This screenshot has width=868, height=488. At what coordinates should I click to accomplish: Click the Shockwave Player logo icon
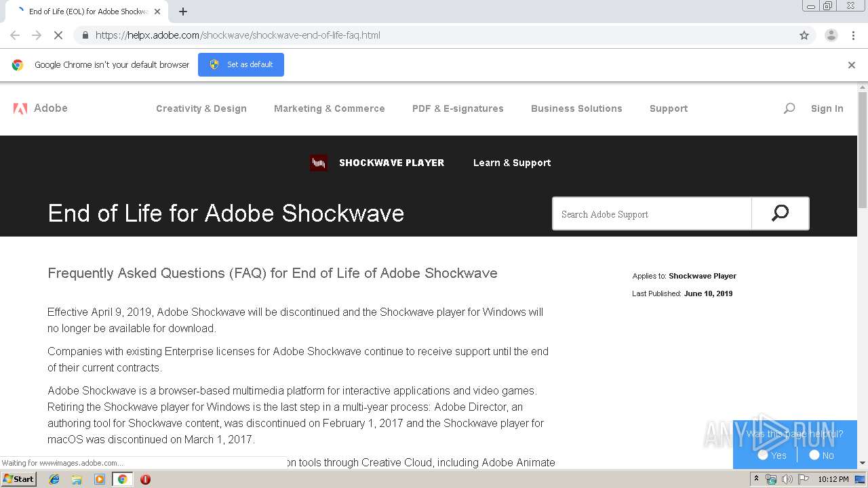pyautogui.click(x=319, y=163)
